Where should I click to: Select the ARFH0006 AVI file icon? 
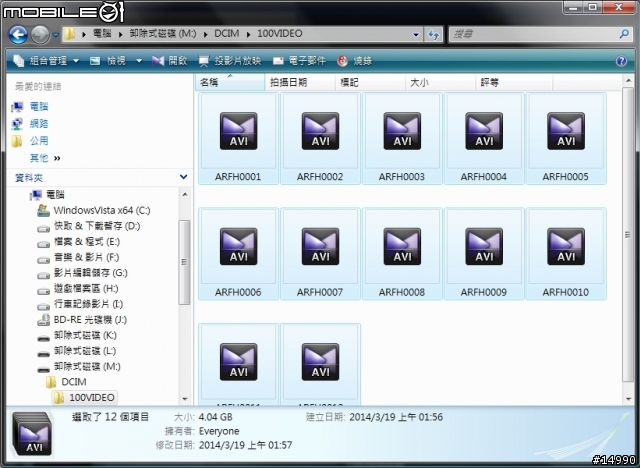coord(238,246)
